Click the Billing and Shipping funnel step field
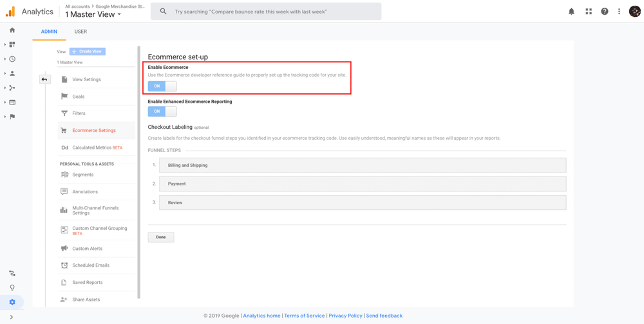This screenshot has width=644, height=324. coord(363,165)
